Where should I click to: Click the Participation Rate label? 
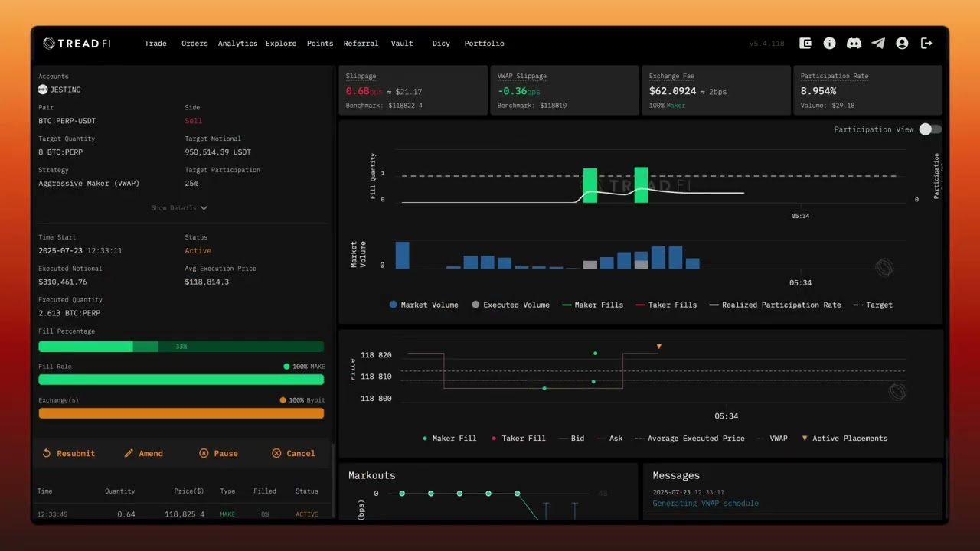tap(835, 77)
